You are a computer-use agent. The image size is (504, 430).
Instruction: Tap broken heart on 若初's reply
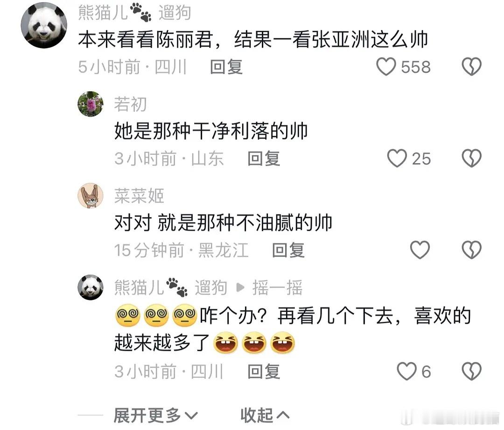(x=471, y=158)
